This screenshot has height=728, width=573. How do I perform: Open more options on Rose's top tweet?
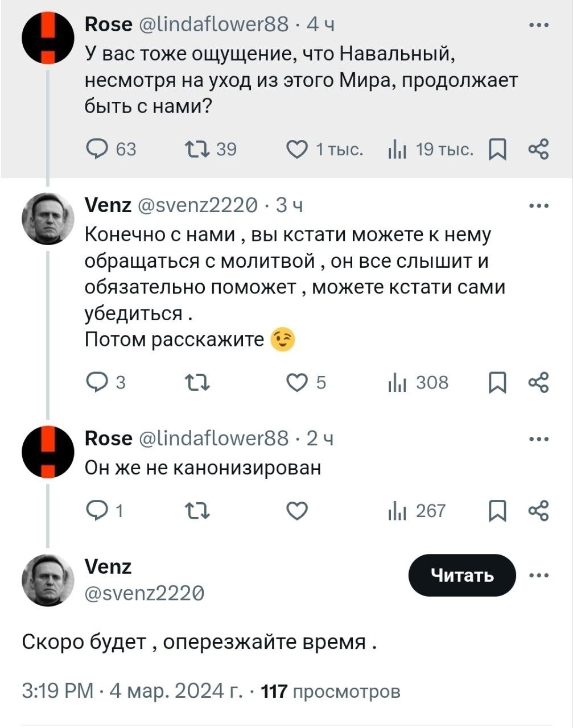pos(538,25)
